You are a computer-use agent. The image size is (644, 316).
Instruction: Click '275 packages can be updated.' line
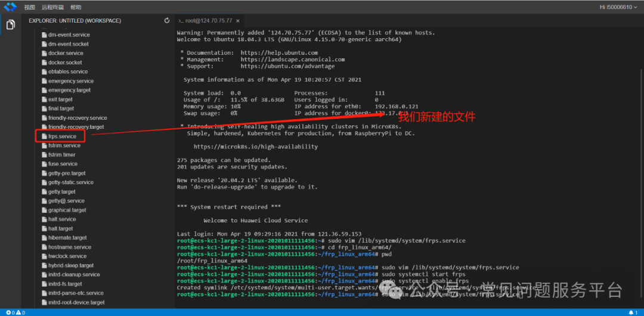tap(224, 160)
